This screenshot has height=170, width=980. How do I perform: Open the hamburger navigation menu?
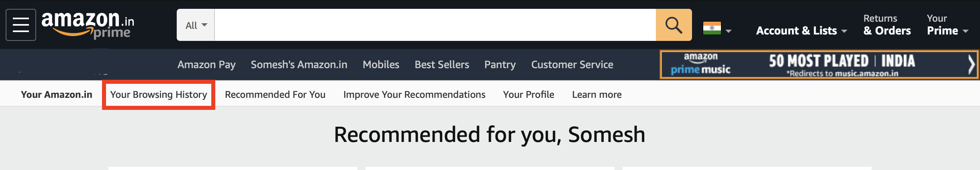click(x=21, y=25)
